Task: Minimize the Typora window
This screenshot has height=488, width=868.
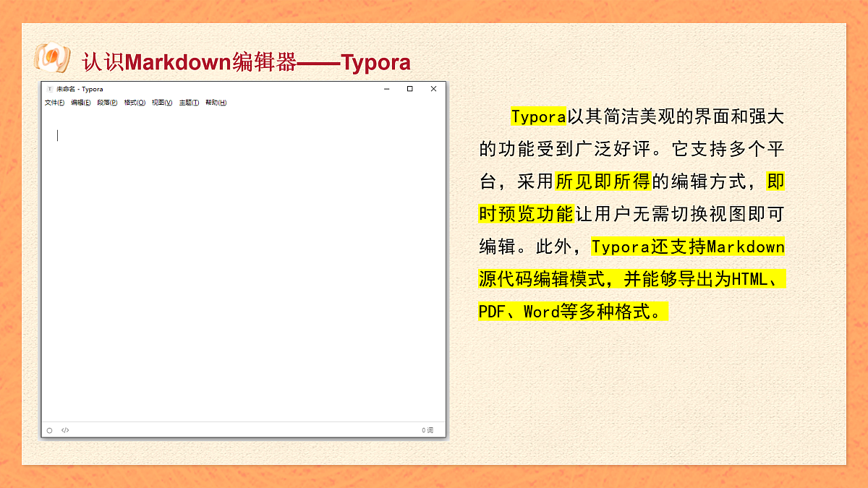Action: (x=386, y=89)
